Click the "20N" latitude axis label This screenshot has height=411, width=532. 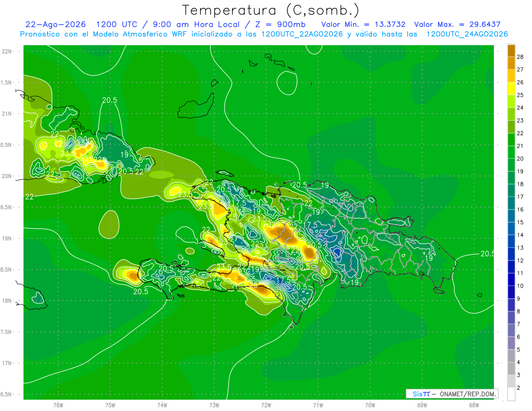pyautogui.click(x=7, y=176)
